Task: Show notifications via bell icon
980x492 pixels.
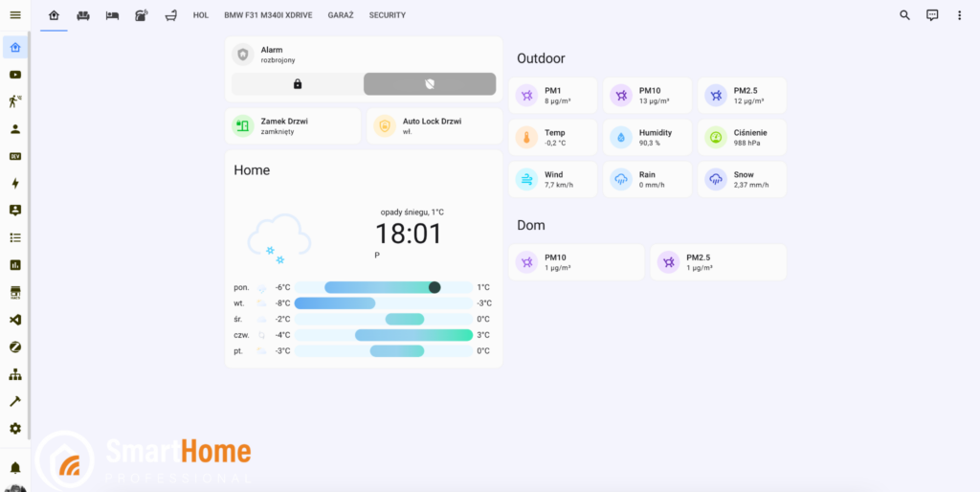Action: point(15,468)
